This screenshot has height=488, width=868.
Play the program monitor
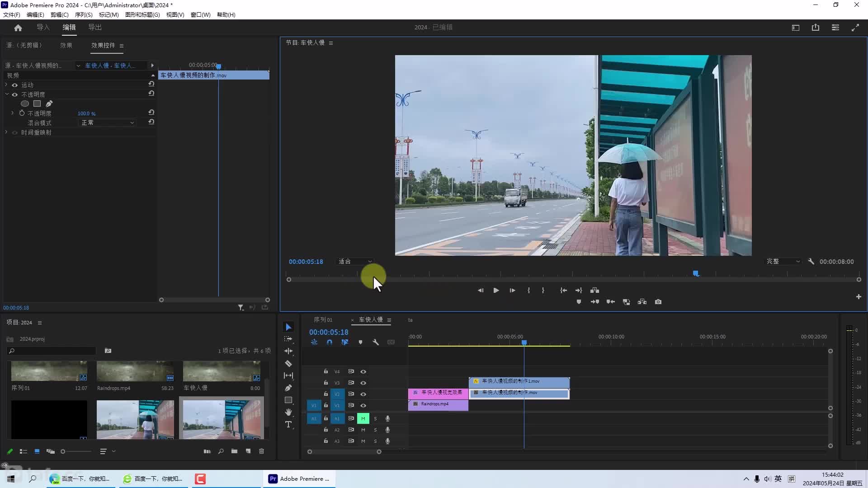496,291
